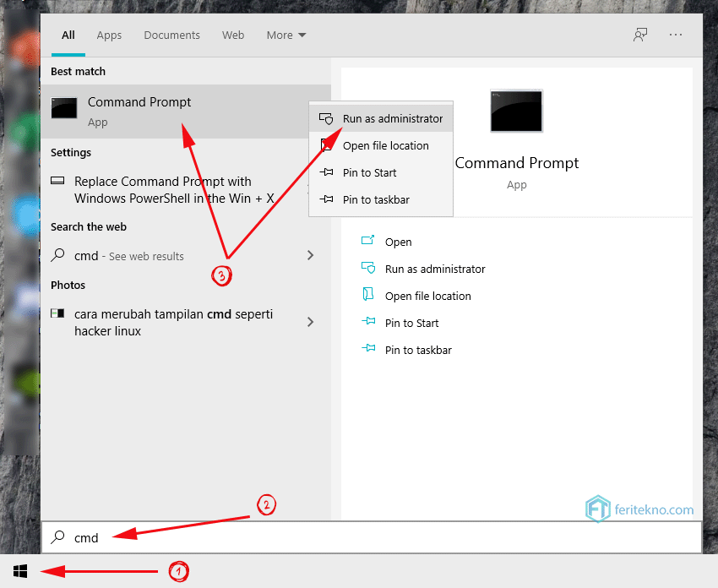Click Pin to taskbar in preview pane
Image resolution: width=718 pixels, height=588 pixels.
[418, 350]
